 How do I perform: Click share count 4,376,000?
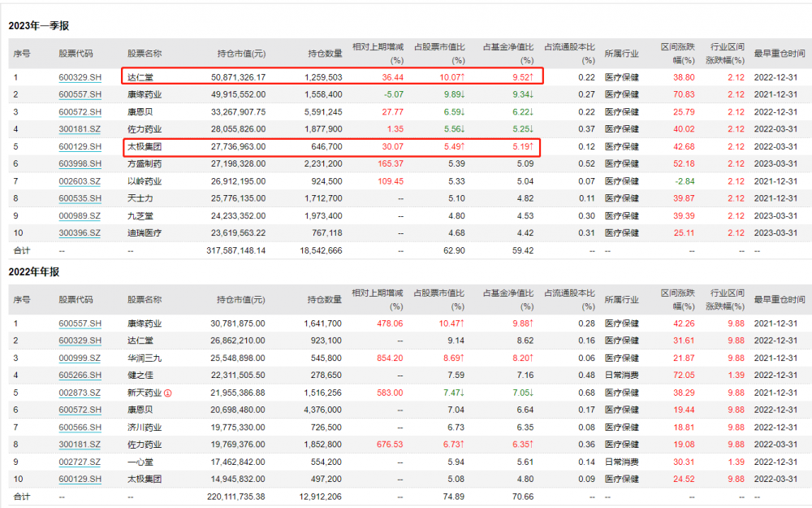(x=322, y=410)
